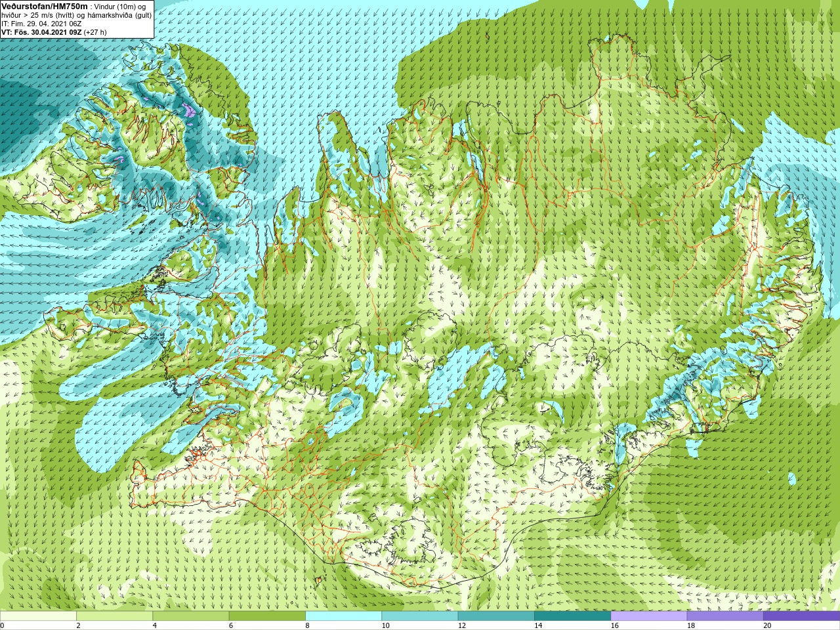Viewport: 840px width, 630px height.
Task: Click the '10' label on the wind scale
Action: (385, 625)
